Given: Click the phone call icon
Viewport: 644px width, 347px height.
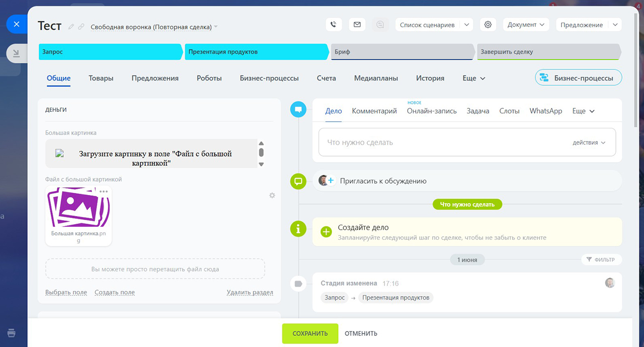Looking at the screenshot, I should tap(333, 24).
